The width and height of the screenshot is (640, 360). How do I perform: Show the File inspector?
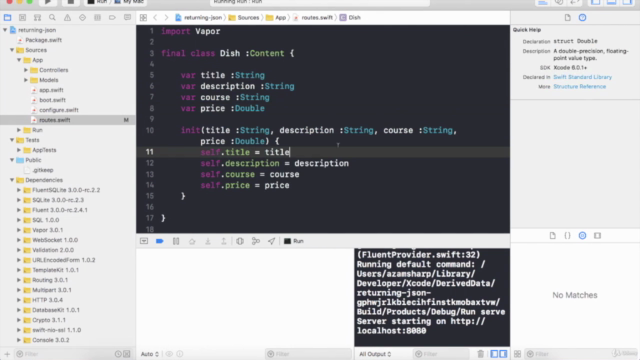pyautogui.click(x=567, y=18)
